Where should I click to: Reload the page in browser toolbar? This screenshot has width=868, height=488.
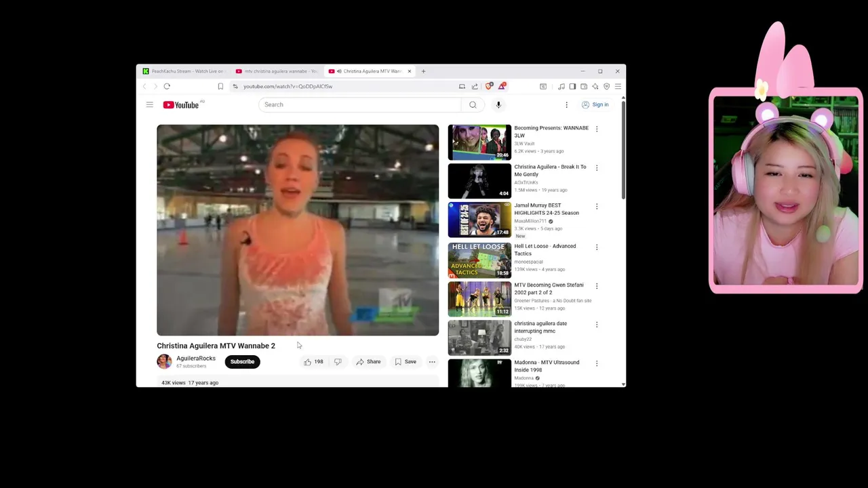[167, 86]
